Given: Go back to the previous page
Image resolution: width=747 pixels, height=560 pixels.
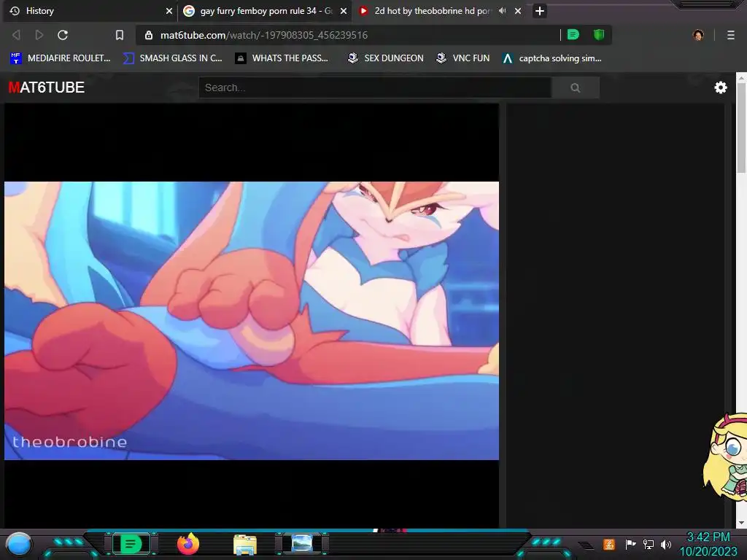Looking at the screenshot, I should (16, 35).
